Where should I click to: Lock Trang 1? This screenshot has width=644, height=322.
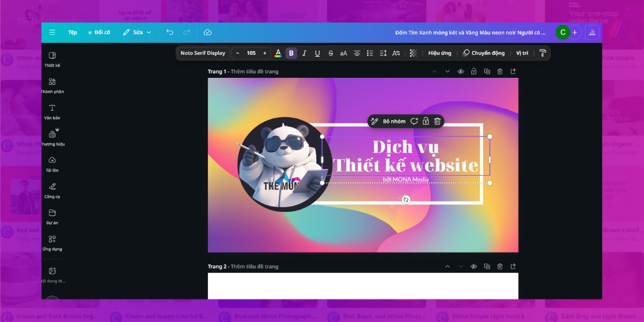[473, 71]
